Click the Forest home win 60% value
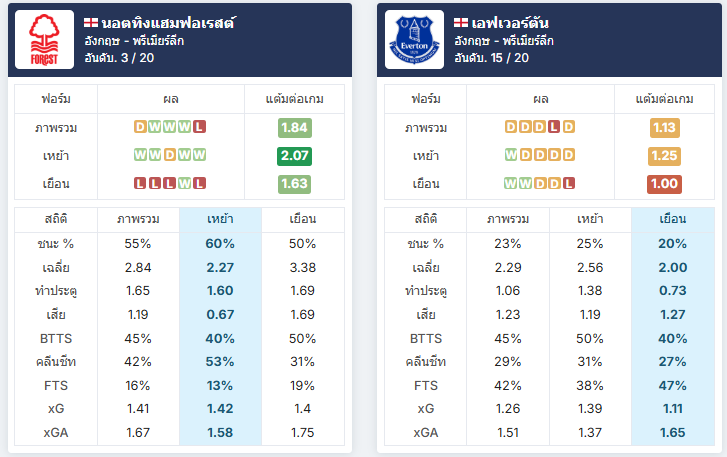Image resolution: width=727 pixels, height=457 pixels. [220, 244]
